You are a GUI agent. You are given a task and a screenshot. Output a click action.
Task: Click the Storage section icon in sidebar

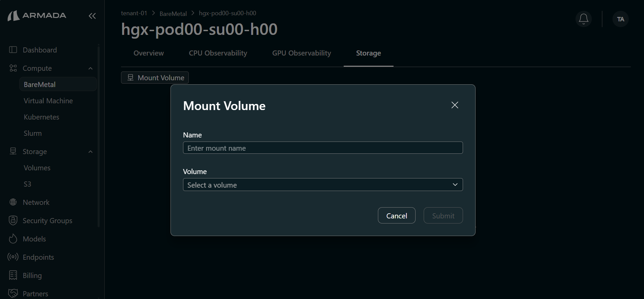13,151
